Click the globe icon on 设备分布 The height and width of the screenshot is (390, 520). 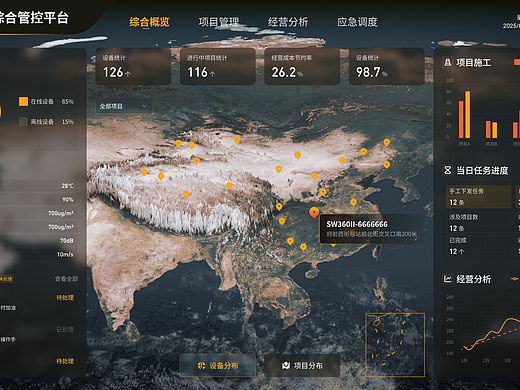tap(201, 366)
